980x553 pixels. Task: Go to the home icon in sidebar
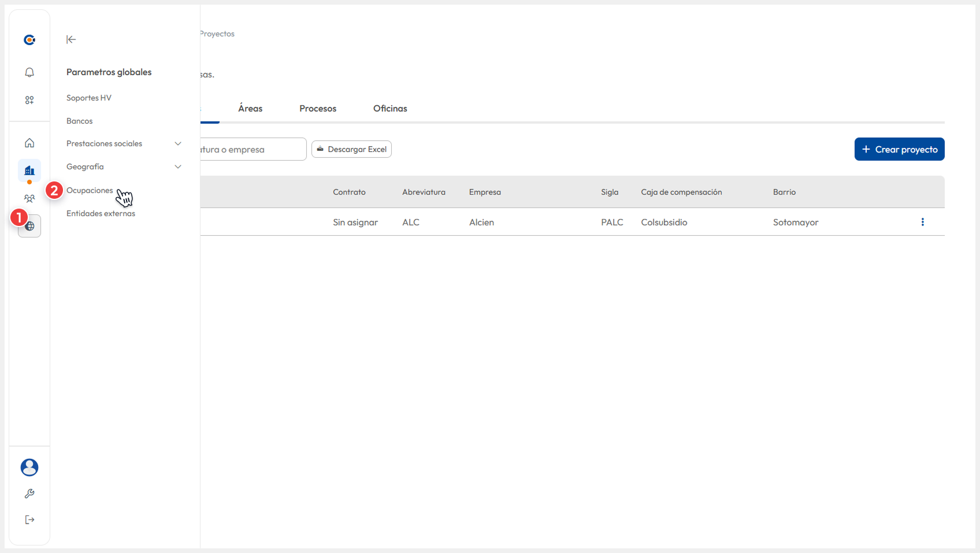29,143
